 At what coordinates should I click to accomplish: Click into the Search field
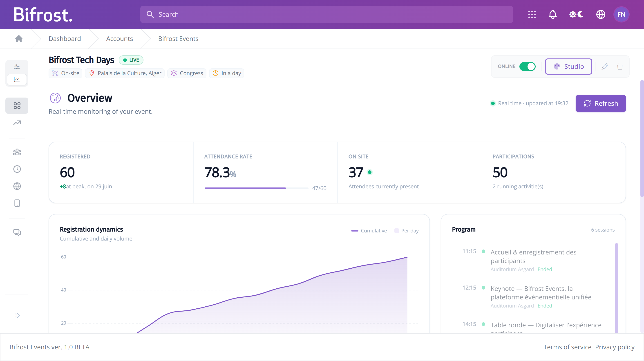click(326, 14)
